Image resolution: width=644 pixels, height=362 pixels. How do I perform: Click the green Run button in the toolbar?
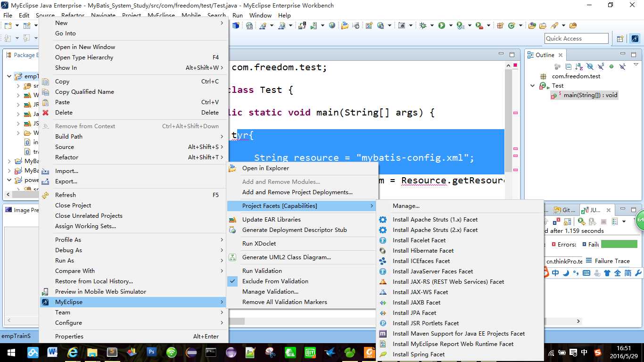(x=442, y=25)
